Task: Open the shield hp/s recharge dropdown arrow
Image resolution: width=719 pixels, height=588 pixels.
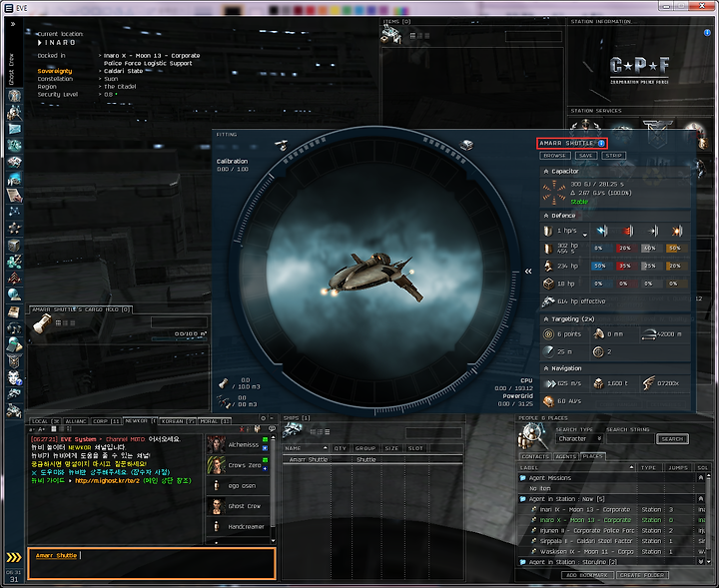Action: point(585,235)
